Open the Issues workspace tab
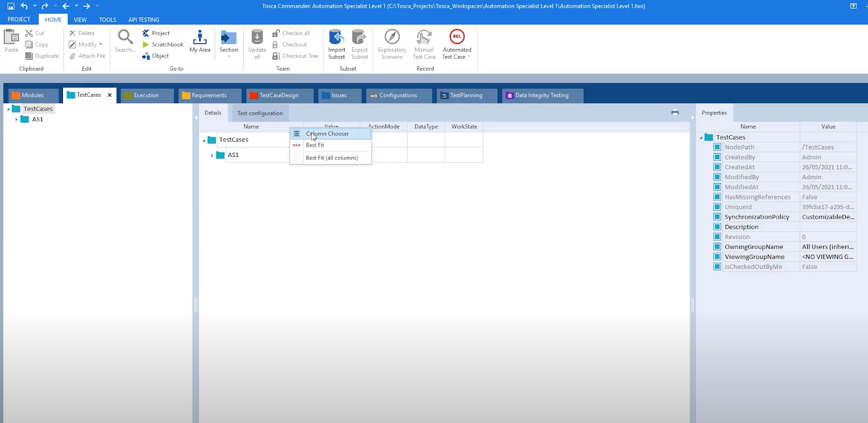Screen dimensions: 868x423 coord(340,96)
